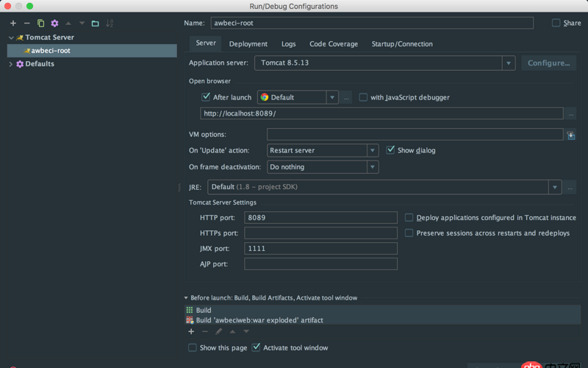This screenshot has height=368, width=588.
Task: Click the Tomcat Server cat icon
Action: tap(20, 38)
